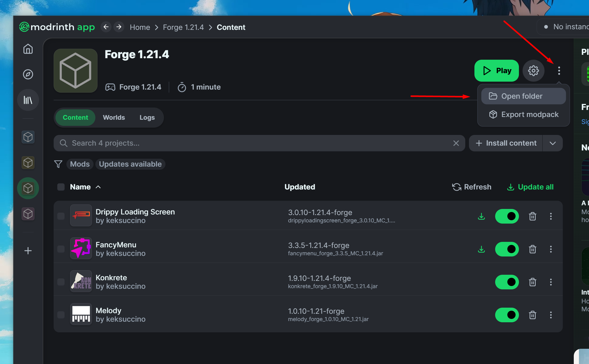The height and width of the screenshot is (364, 589).
Task: Check the select-all checkbox beside Name
Action: pyautogui.click(x=61, y=187)
